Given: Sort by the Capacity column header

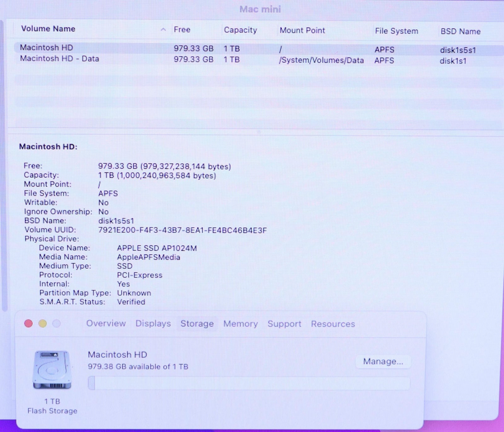Looking at the screenshot, I should 240,30.
